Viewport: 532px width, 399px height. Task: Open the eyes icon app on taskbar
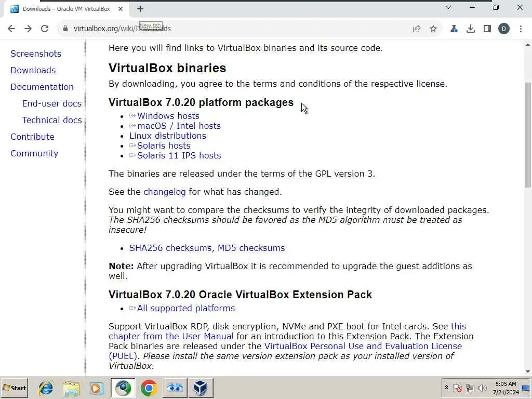click(175, 388)
